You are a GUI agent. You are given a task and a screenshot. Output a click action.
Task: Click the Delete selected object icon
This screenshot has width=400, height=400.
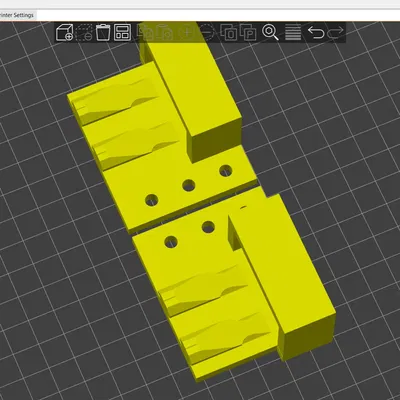(84, 32)
